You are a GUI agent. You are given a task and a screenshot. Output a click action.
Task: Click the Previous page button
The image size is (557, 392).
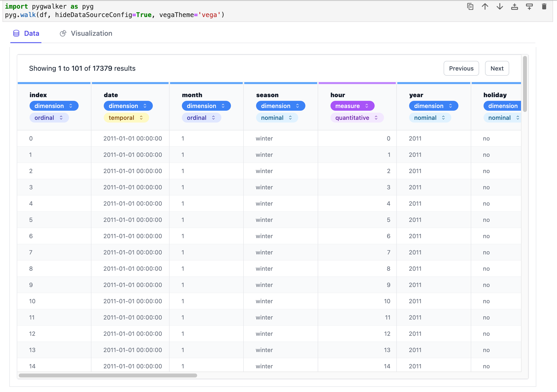click(461, 68)
